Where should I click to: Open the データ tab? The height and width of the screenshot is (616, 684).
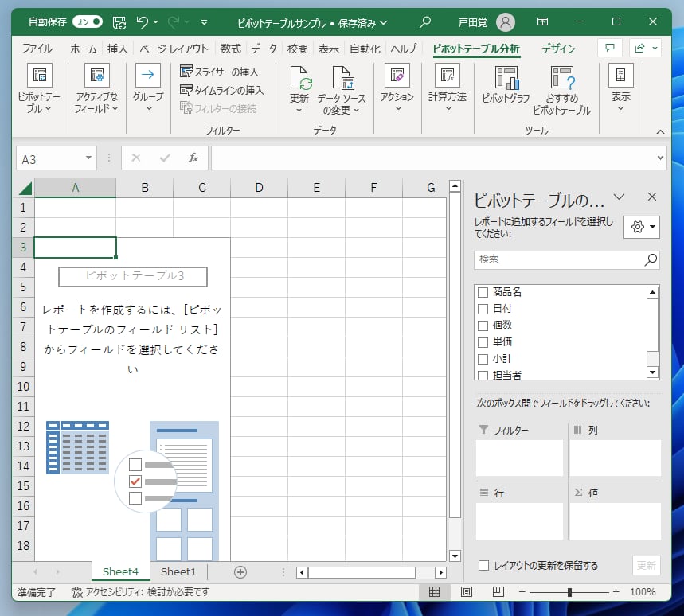[264, 49]
